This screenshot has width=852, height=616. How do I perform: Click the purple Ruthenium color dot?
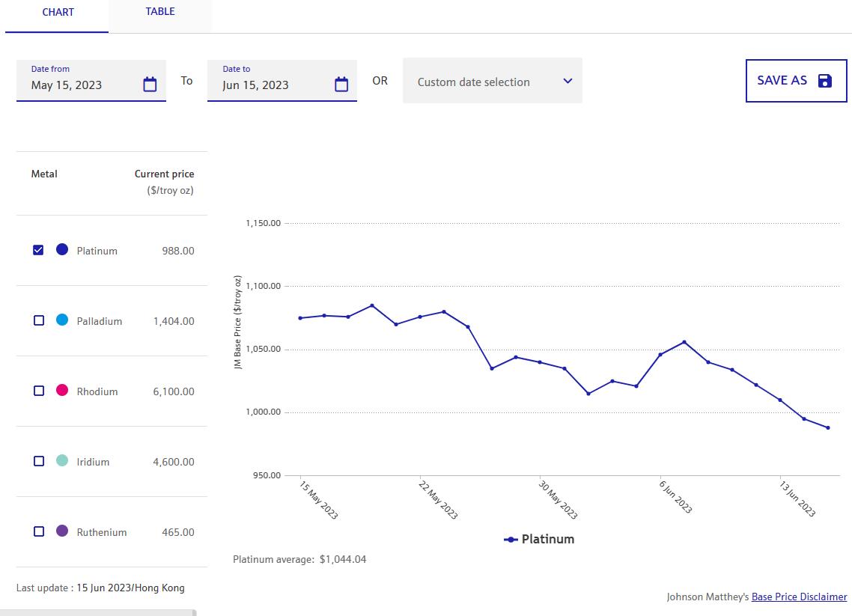pos(62,531)
